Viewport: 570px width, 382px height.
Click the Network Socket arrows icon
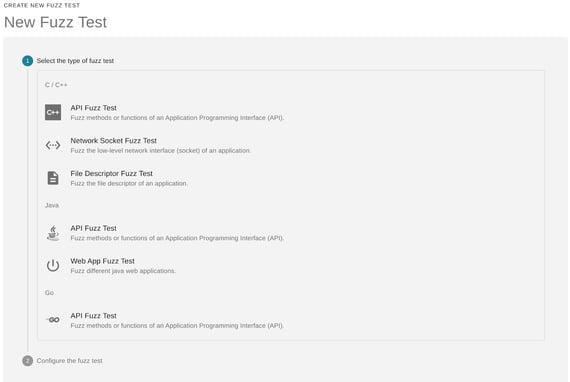click(x=53, y=145)
